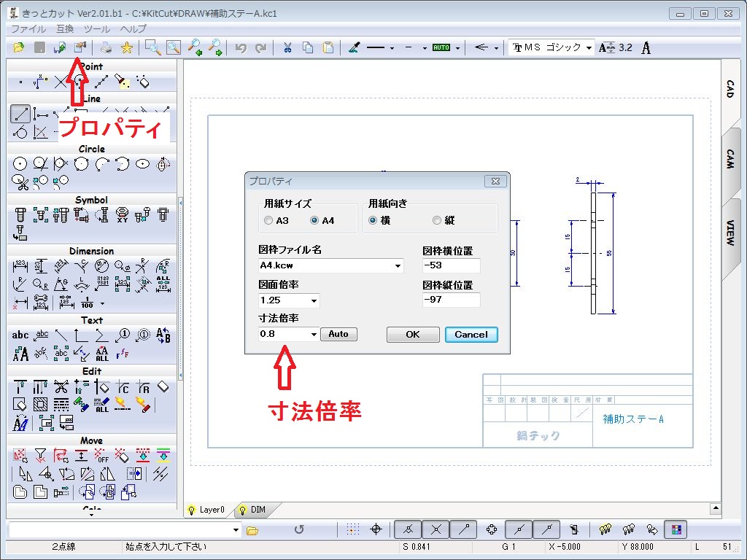Click the OK button in プロパティ dialog
This screenshot has width=747, height=560.
(x=413, y=334)
